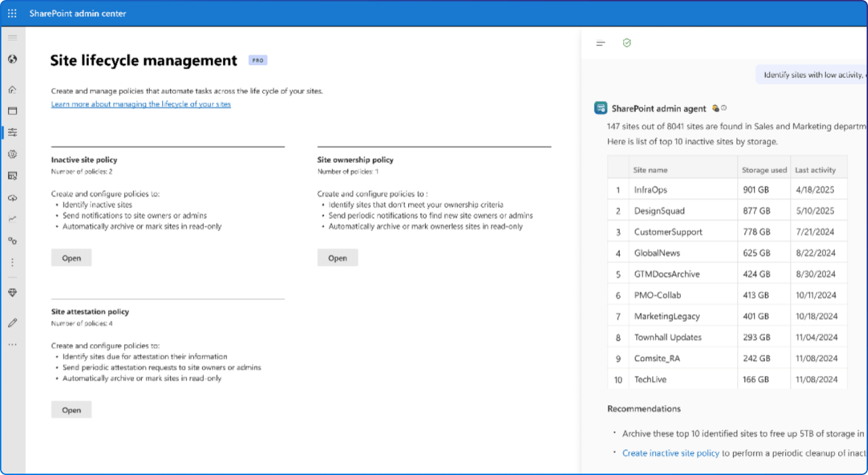Select the InfraOps site row
The width and height of the screenshot is (868, 475).
(x=728, y=190)
